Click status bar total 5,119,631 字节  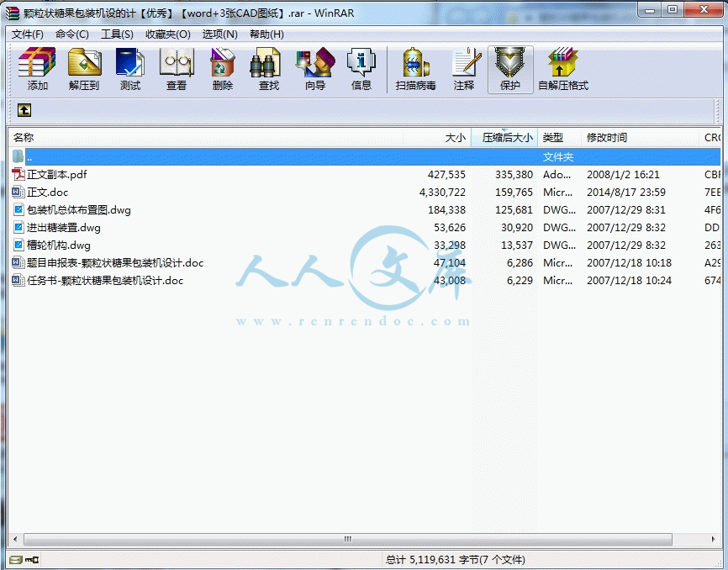pyautogui.click(x=455, y=560)
